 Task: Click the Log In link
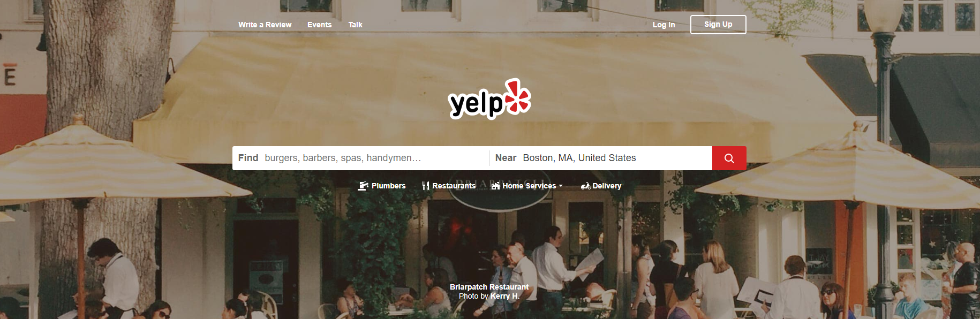(664, 25)
